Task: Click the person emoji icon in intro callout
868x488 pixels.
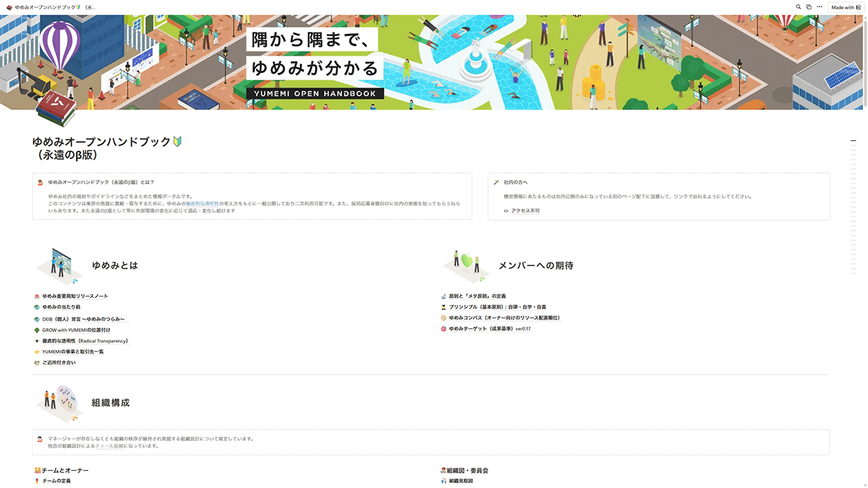Action: 41,183
